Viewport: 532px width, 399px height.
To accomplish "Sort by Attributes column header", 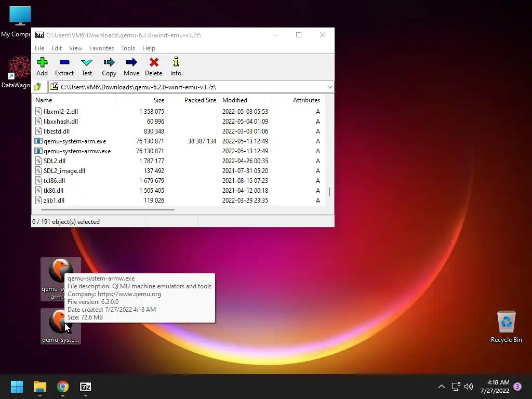I will (x=297, y=100).
